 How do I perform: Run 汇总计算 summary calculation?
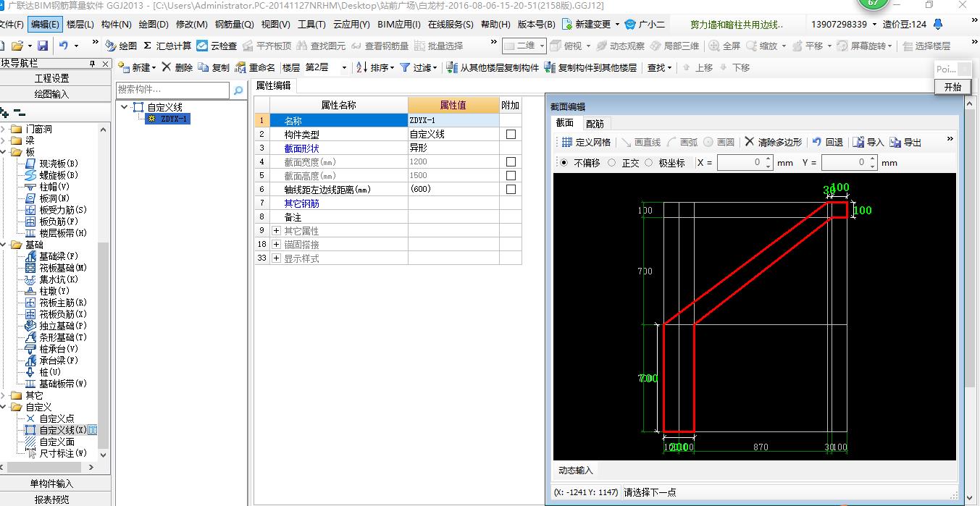tap(167, 46)
